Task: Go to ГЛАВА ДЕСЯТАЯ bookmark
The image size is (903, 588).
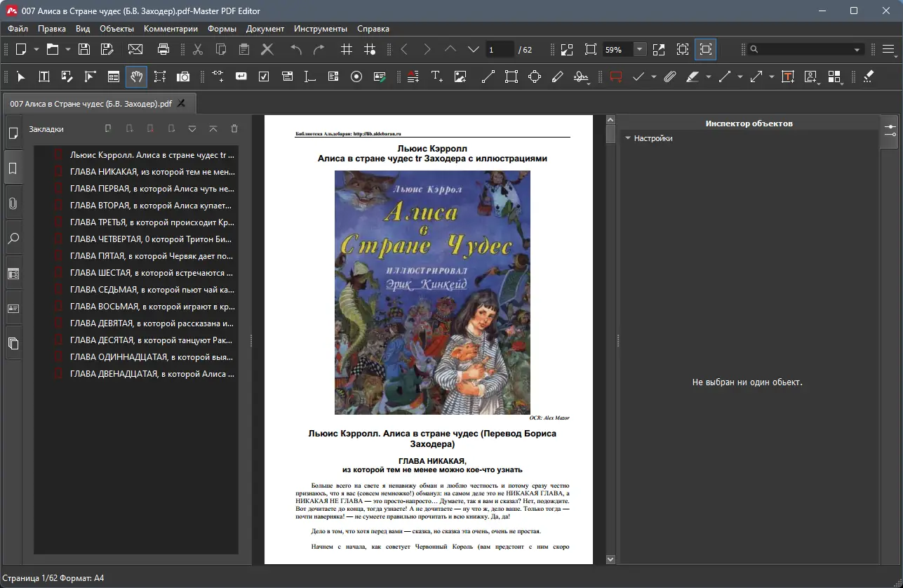Action: pyautogui.click(x=152, y=340)
